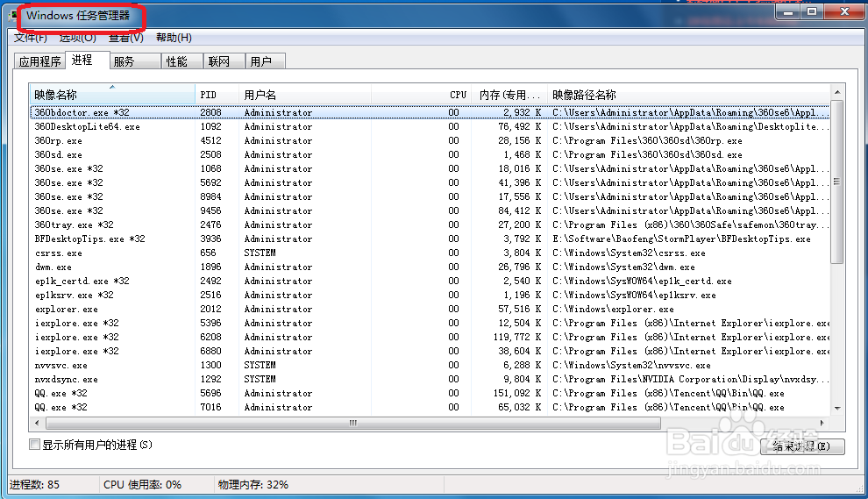Click the 结束进程(E) button
This screenshot has width=868, height=499.
[x=802, y=446]
